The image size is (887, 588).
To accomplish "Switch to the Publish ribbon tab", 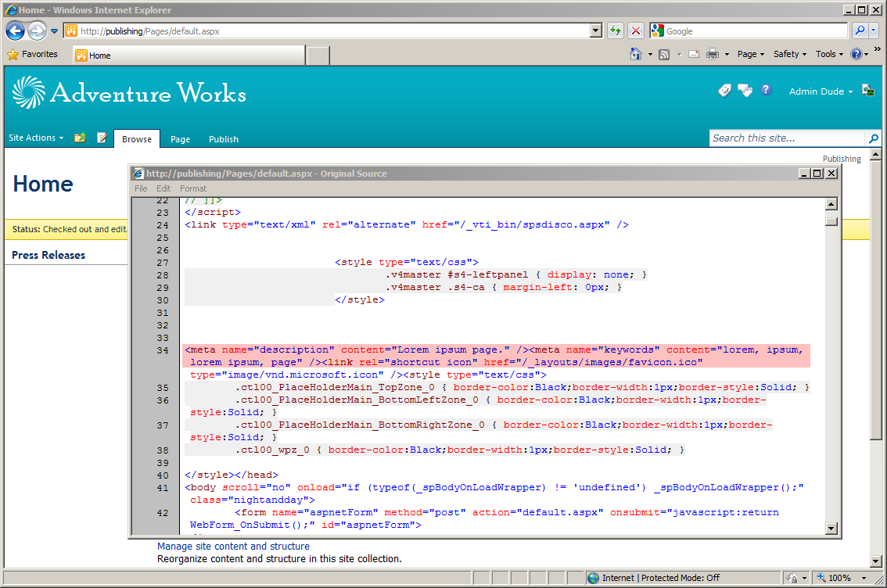I will (x=224, y=139).
